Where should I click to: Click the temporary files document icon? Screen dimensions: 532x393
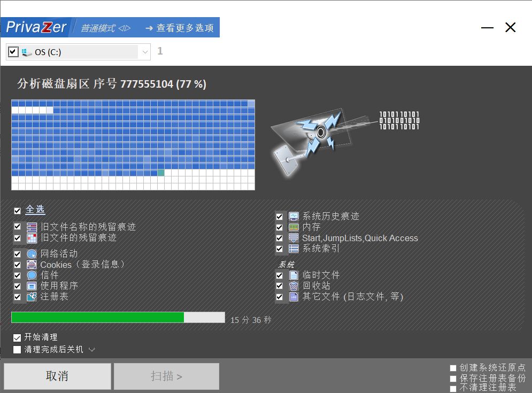294,275
